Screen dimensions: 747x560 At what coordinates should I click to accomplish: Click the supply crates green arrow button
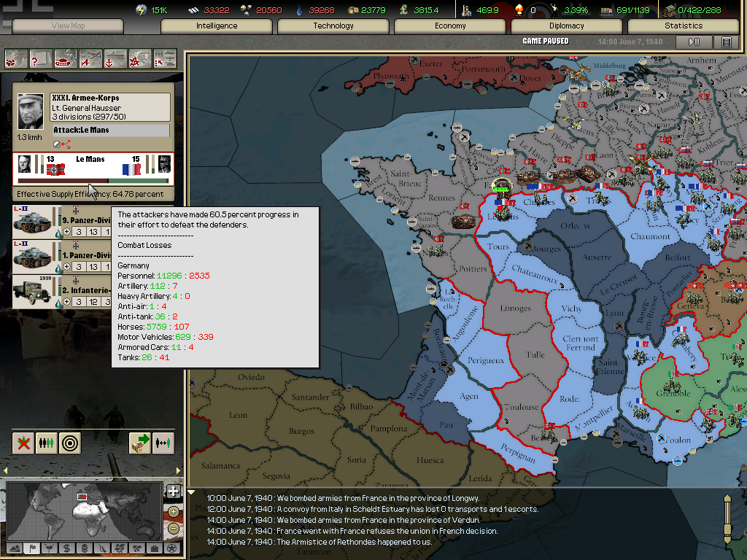pyautogui.click(x=140, y=443)
